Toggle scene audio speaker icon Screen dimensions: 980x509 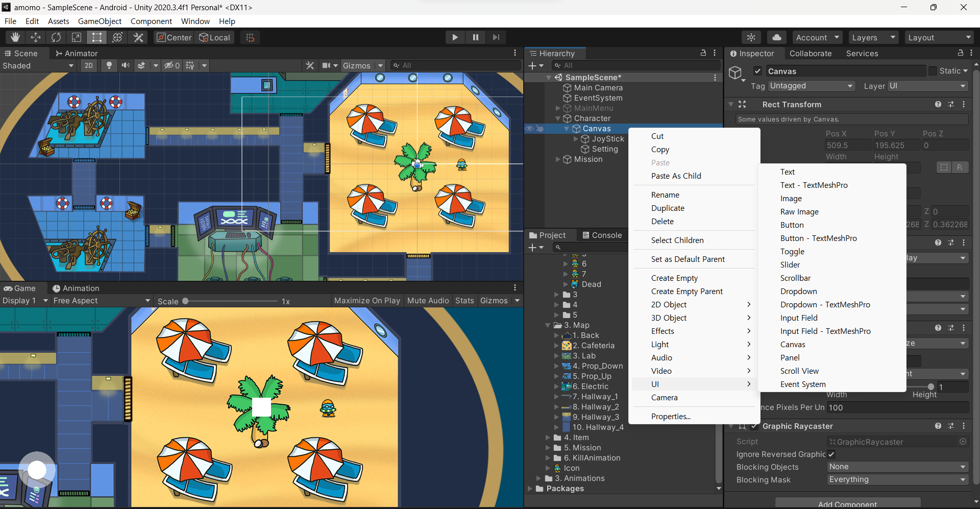pos(125,65)
